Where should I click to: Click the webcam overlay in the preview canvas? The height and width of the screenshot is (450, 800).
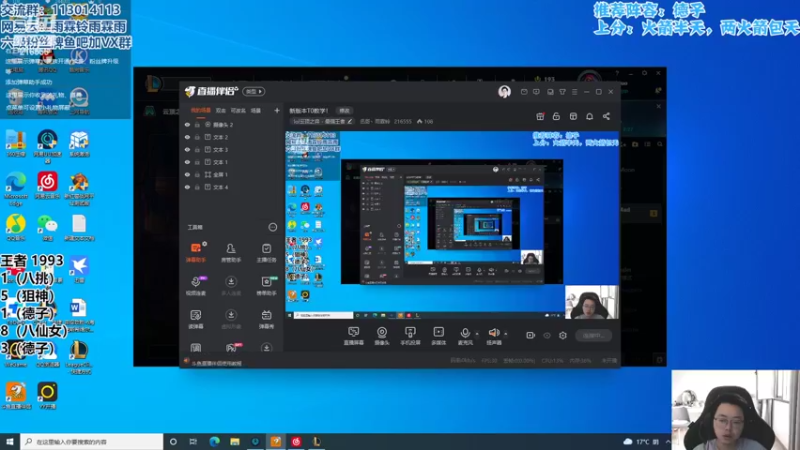pyautogui.click(x=592, y=303)
